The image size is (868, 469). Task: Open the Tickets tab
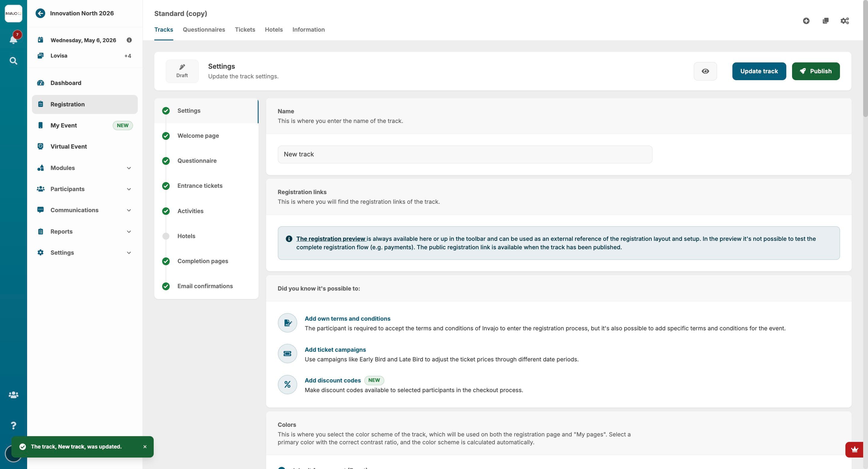245,30
